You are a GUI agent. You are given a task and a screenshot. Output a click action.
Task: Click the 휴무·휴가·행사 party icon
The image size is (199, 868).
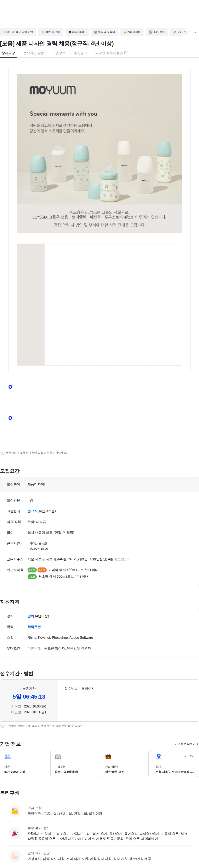[x=15, y=833]
